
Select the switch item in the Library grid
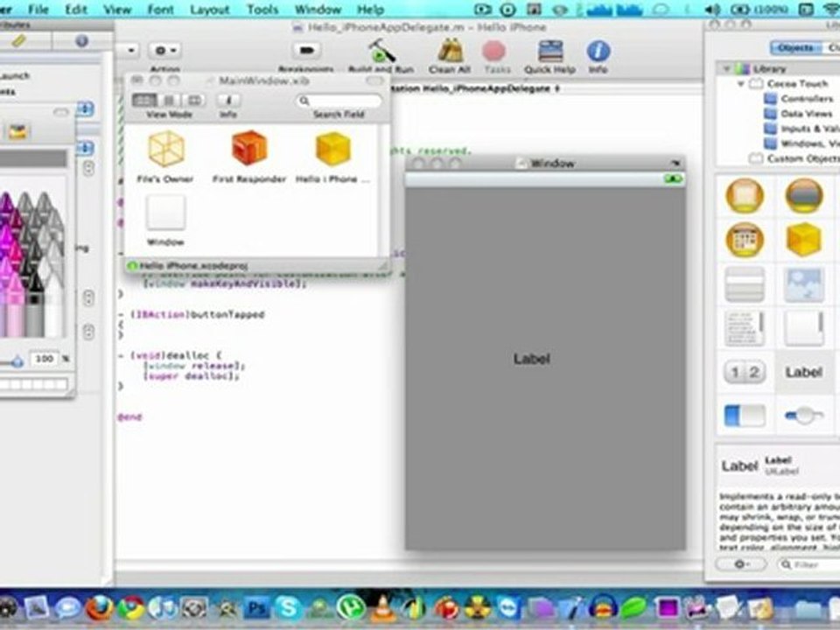tap(745, 416)
